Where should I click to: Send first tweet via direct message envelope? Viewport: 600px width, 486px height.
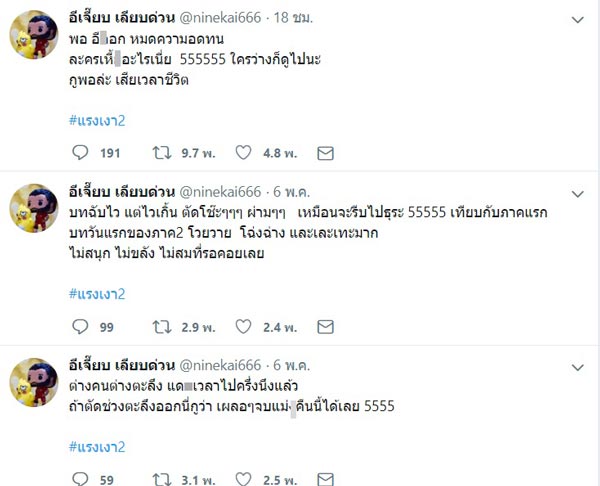coord(324,153)
